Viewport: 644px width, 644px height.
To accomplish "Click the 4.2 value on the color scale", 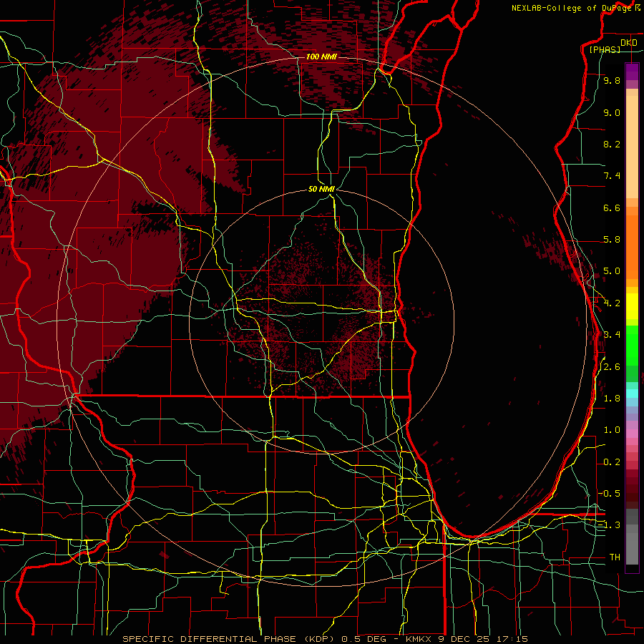I will 612,303.
